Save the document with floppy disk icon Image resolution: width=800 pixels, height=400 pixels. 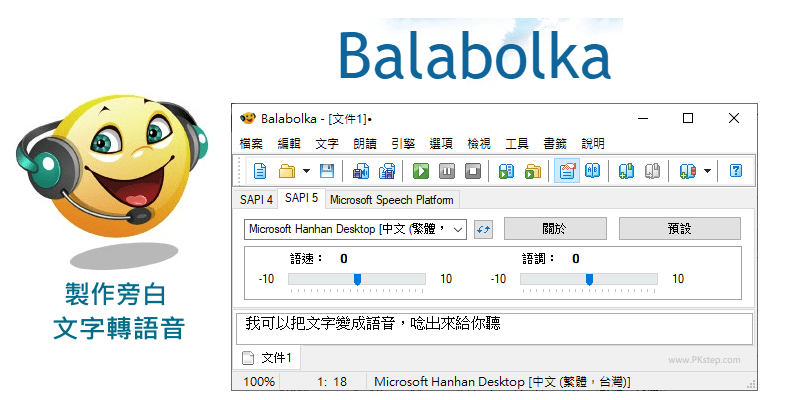pos(327,170)
